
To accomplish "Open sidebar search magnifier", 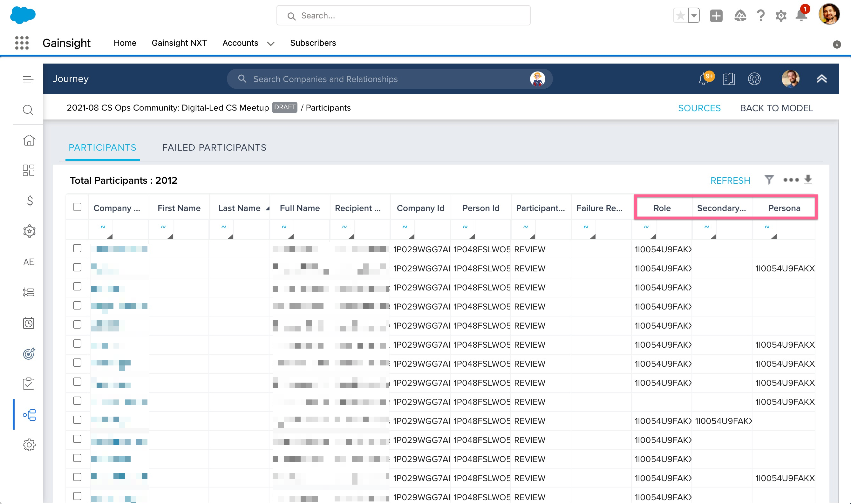I will point(28,110).
